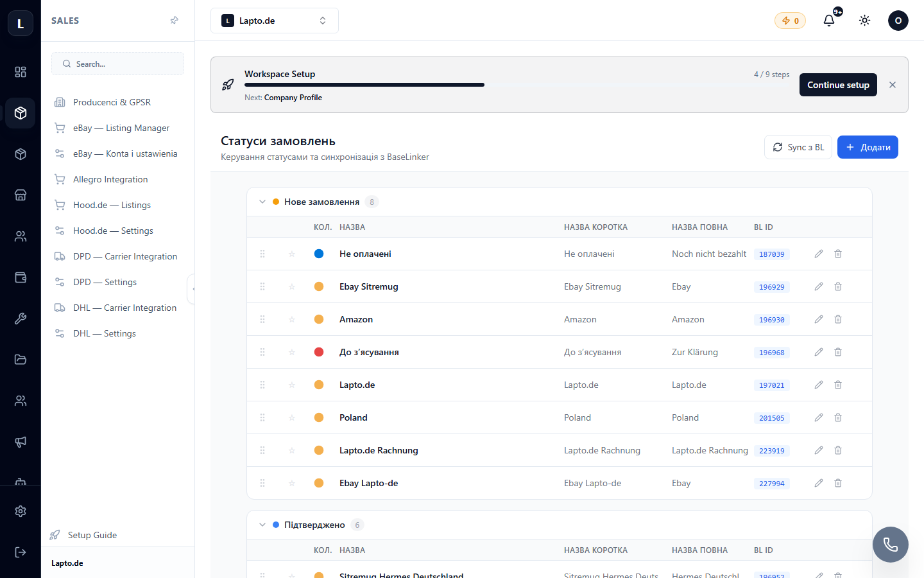The width and height of the screenshot is (924, 578).
Task: Open Hood.de — Listings
Action: (117, 205)
